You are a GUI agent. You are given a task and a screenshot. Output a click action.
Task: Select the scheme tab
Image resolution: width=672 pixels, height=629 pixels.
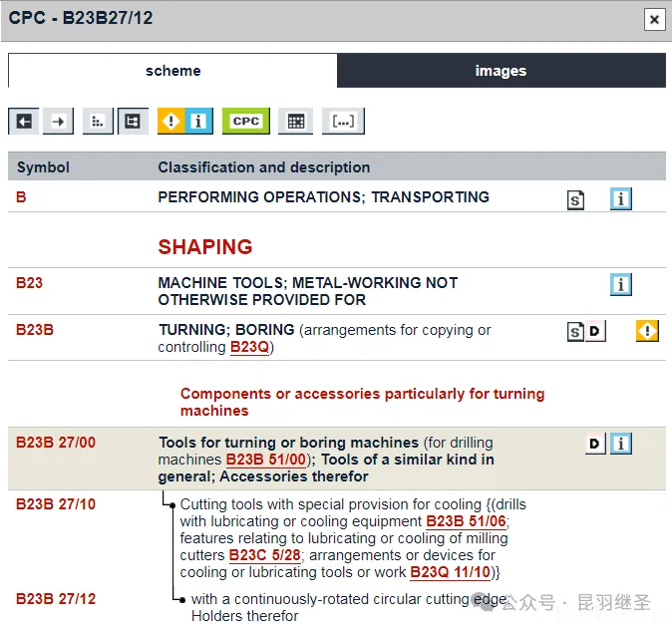pyautogui.click(x=172, y=71)
